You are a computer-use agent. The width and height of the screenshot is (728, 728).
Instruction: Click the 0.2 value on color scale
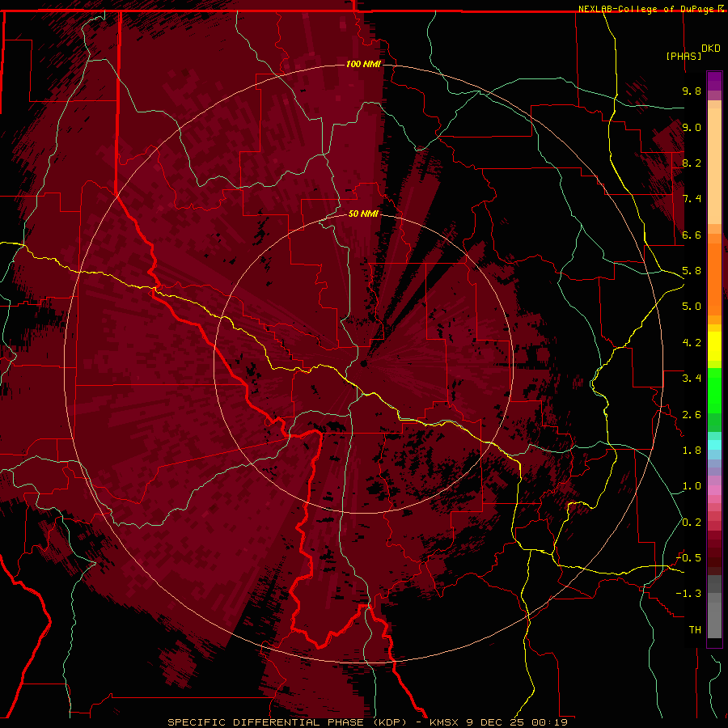tap(692, 523)
